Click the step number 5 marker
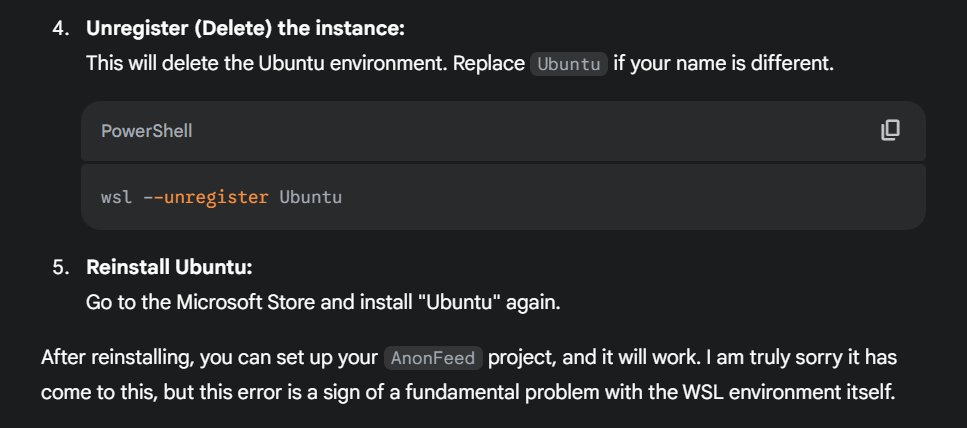 click(61, 268)
